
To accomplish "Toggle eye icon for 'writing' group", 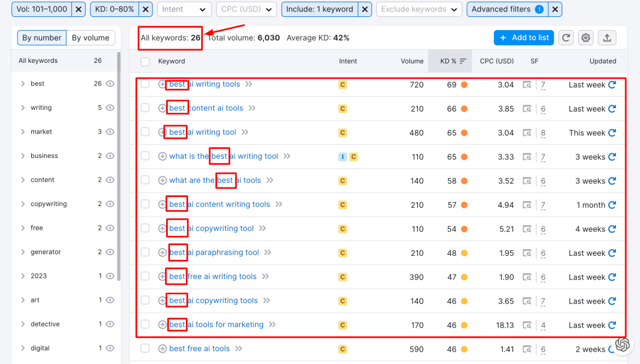I will click(110, 108).
